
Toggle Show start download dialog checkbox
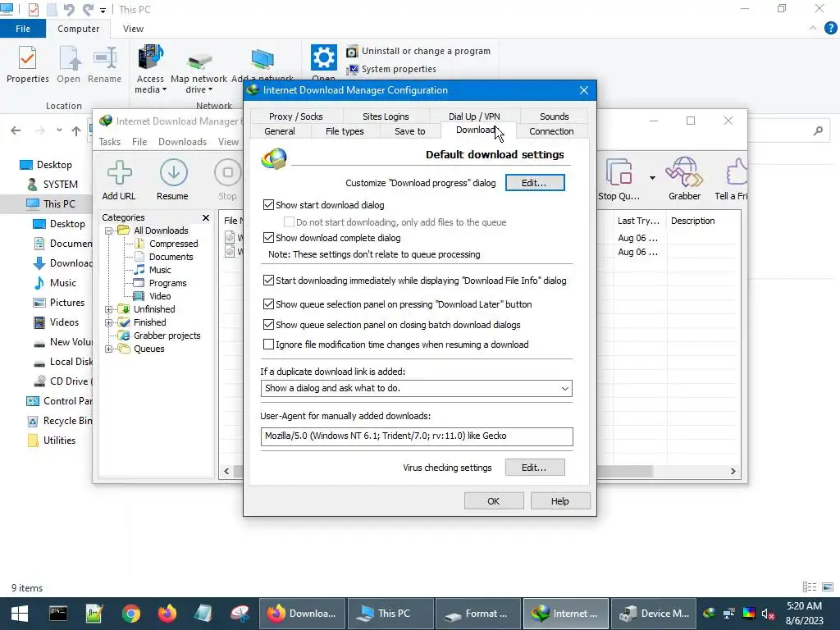click(x=268, y=204)
